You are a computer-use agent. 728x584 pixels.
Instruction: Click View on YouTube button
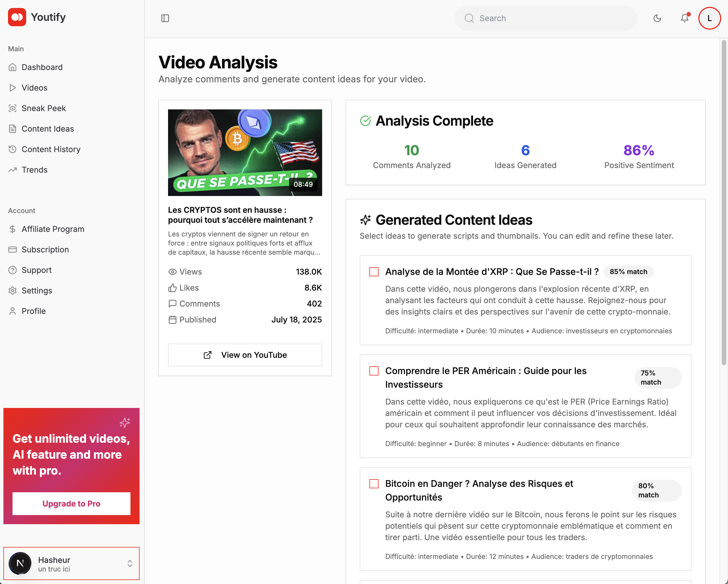coord(245,355)
